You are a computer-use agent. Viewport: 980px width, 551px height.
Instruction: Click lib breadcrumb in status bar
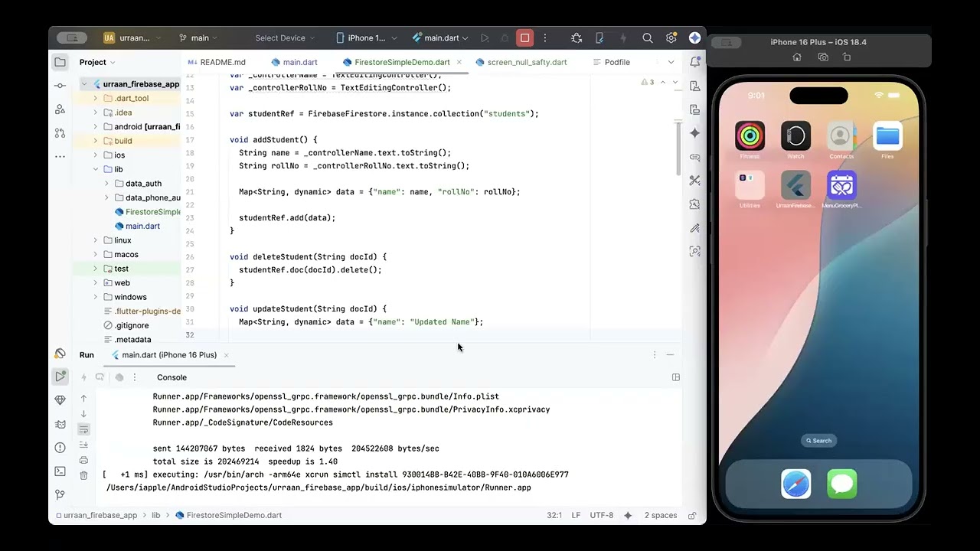[155, 515]
